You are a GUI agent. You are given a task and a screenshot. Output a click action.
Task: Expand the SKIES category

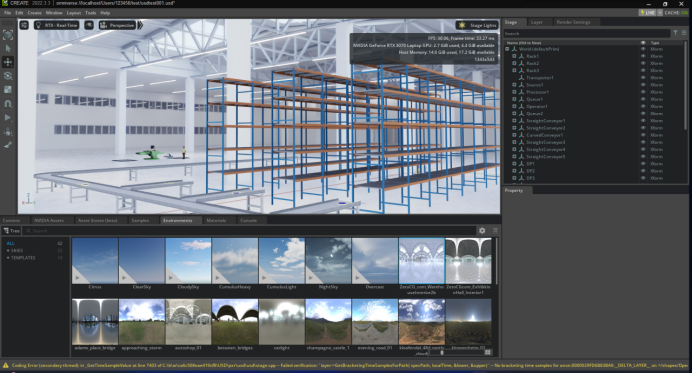(x=8, y=251)
